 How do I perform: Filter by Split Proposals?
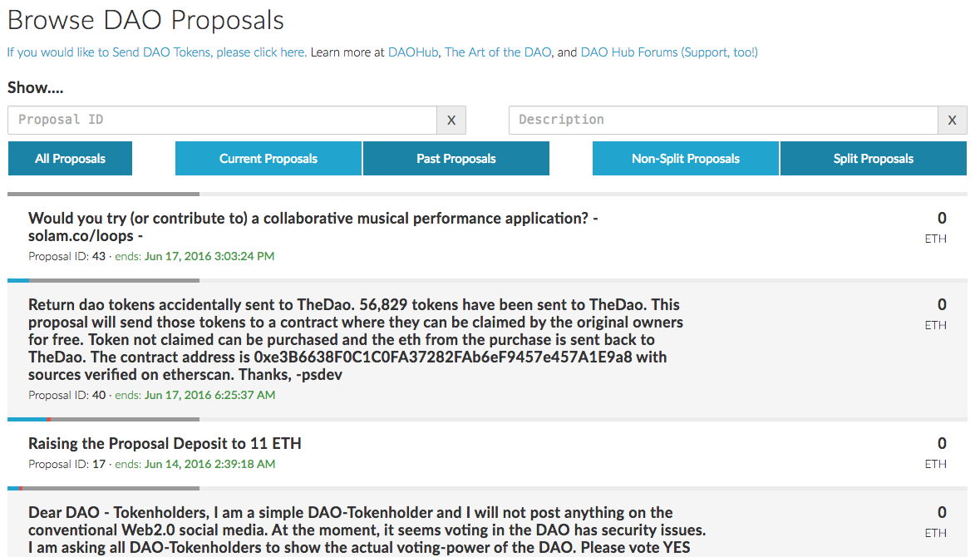(873, 159)
